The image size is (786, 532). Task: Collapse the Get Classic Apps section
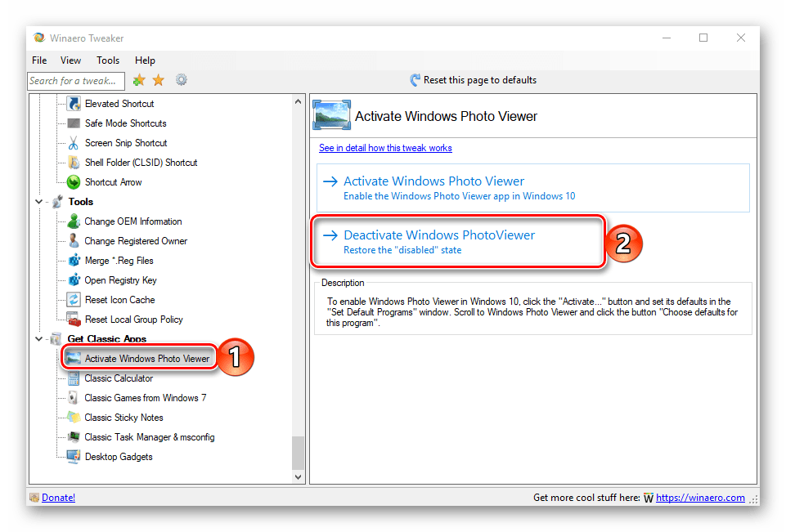pos(38,338)
